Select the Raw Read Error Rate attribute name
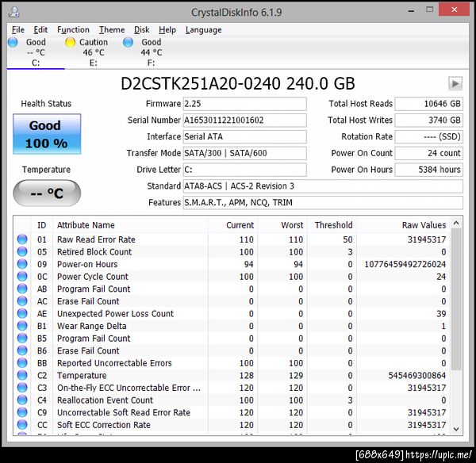The width and height of the screenshot is (476, 463). click(x=96, y=239)
